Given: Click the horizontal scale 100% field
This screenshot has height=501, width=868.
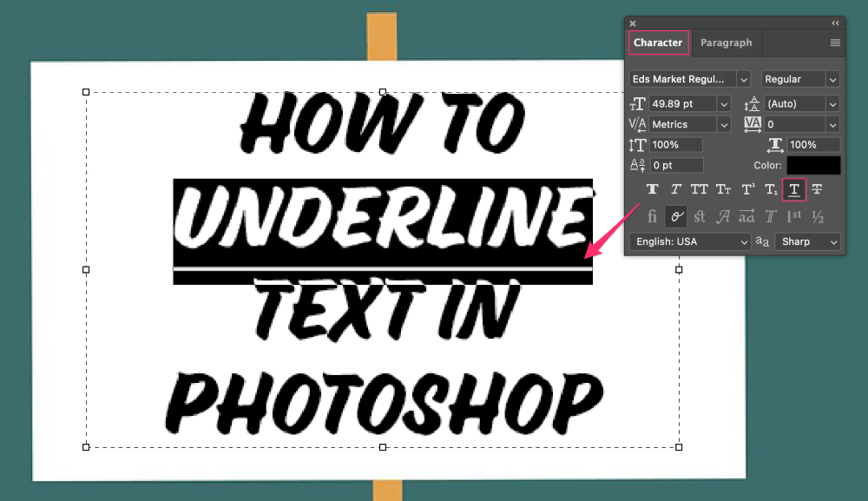Looking at the screenshot, I should pyautogui.click(x=813, y=144).
